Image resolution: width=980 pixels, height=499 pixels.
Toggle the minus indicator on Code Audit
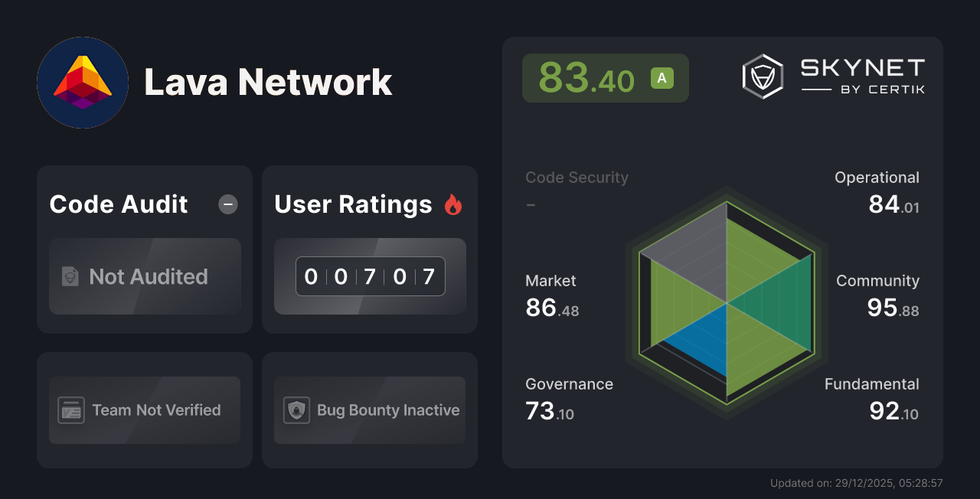(x=227, y=204)
